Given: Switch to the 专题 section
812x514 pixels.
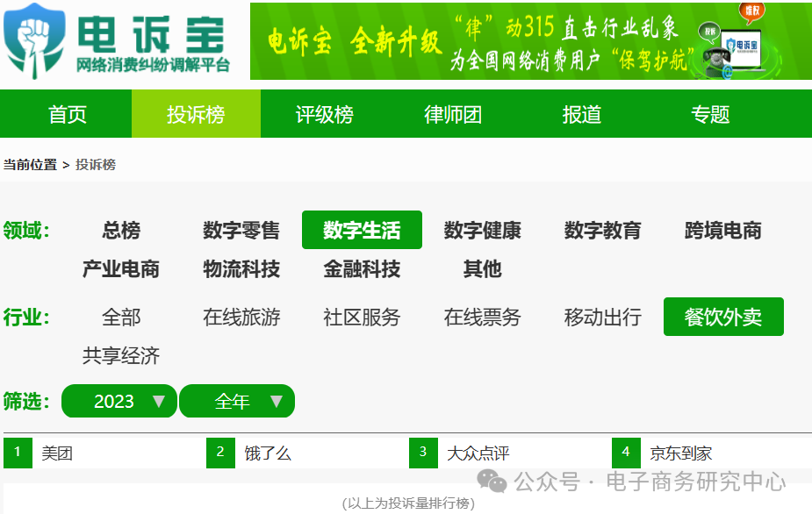Looking at the screenshot, I should (x=709, y=114).
